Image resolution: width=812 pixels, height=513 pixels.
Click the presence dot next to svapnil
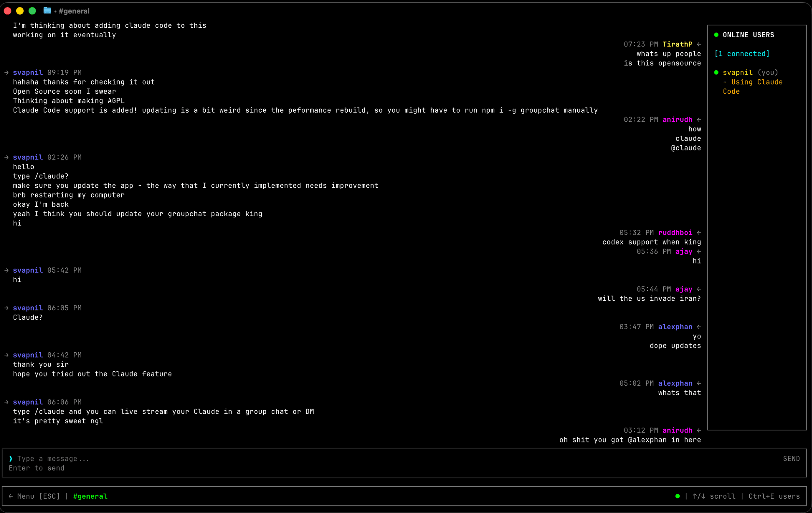click(716, 72)
